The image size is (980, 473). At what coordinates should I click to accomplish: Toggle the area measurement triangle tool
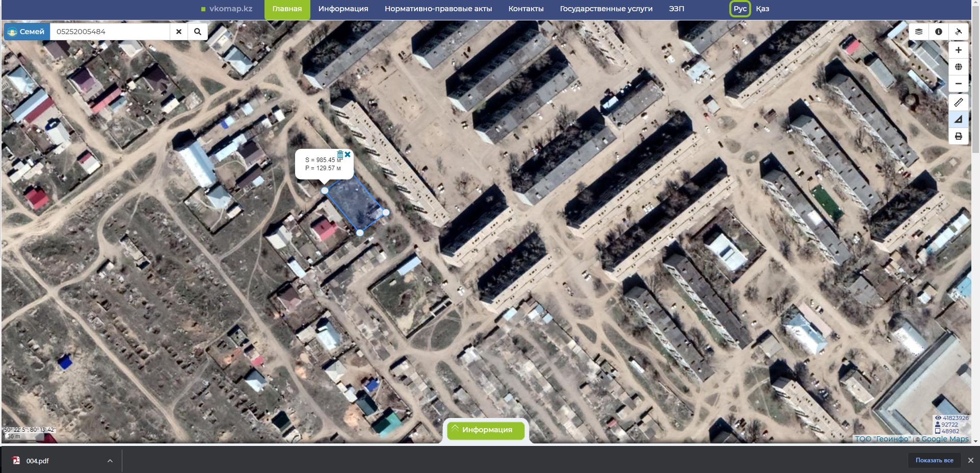pos(959,119)
